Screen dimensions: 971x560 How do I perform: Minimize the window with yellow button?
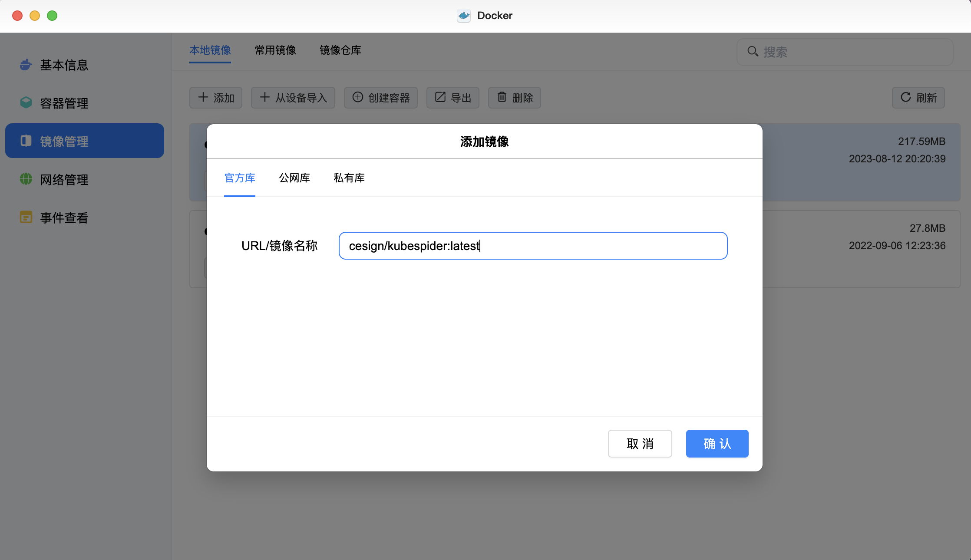point(35,16)
